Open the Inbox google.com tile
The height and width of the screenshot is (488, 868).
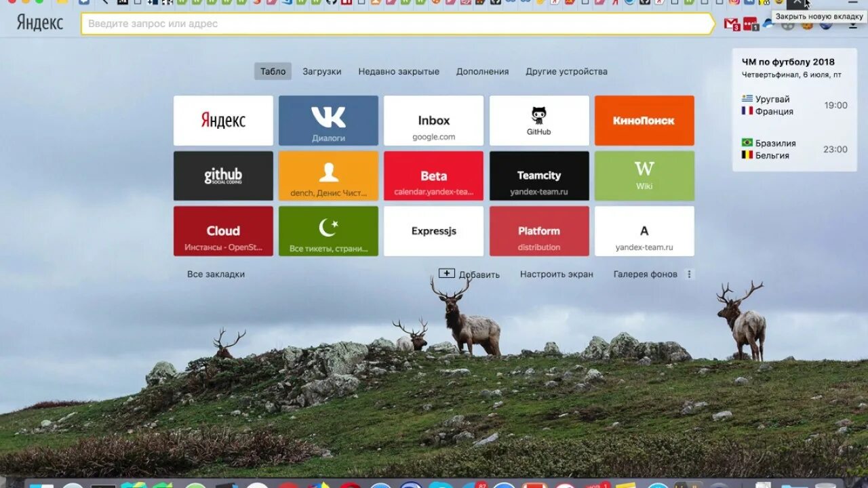434,121
